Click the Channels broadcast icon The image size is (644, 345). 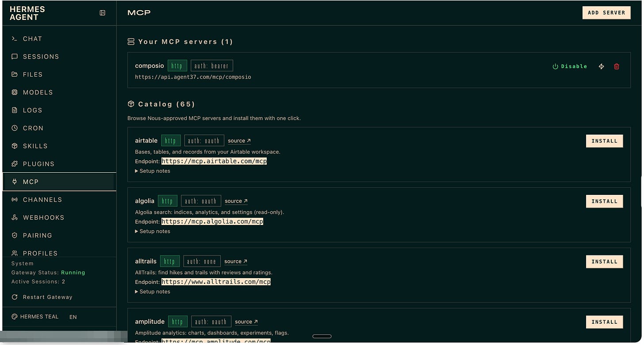(x=15, y=200)
